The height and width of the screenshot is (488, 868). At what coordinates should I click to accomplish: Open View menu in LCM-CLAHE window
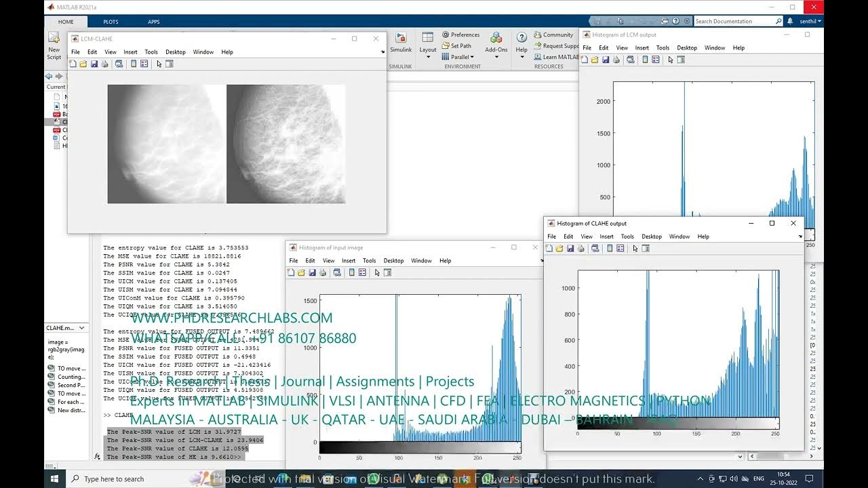pyautogui.click(x=111, y=52)
